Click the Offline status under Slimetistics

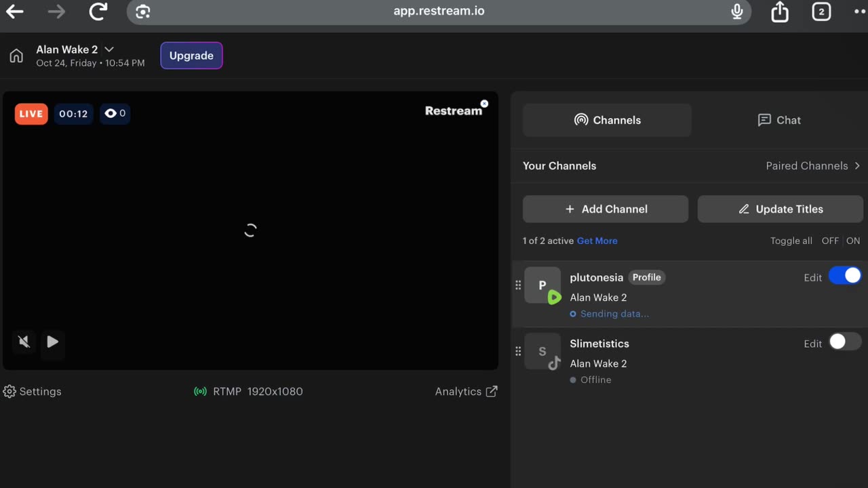click(x=591, y=380)
